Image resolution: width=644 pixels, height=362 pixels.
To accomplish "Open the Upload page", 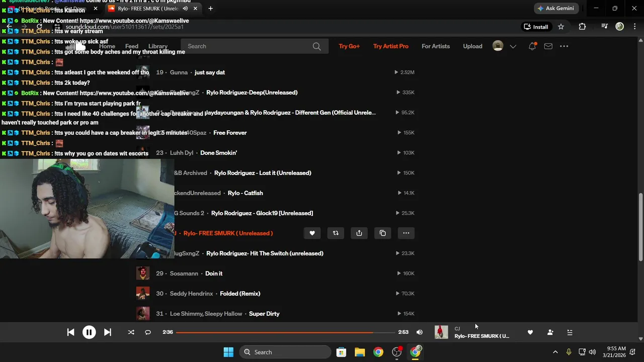I will (472, 46).
